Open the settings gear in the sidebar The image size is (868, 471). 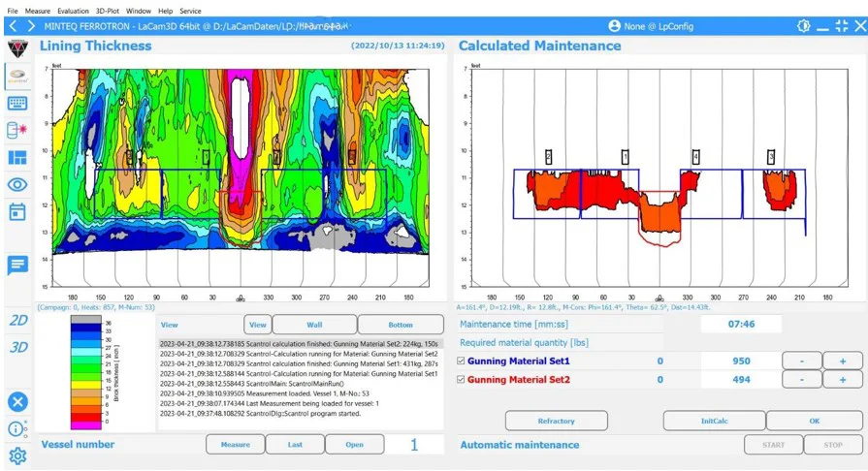coord(17,456)
